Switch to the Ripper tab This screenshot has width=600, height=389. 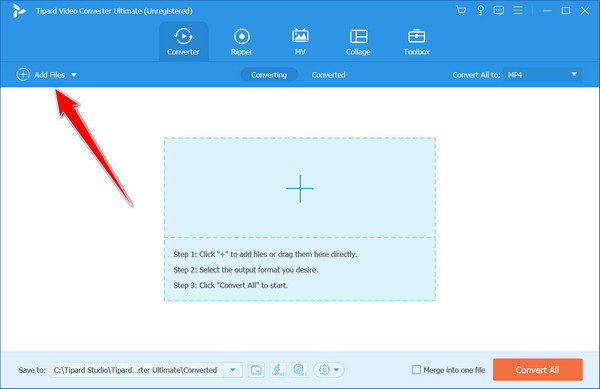pos(241,42)
